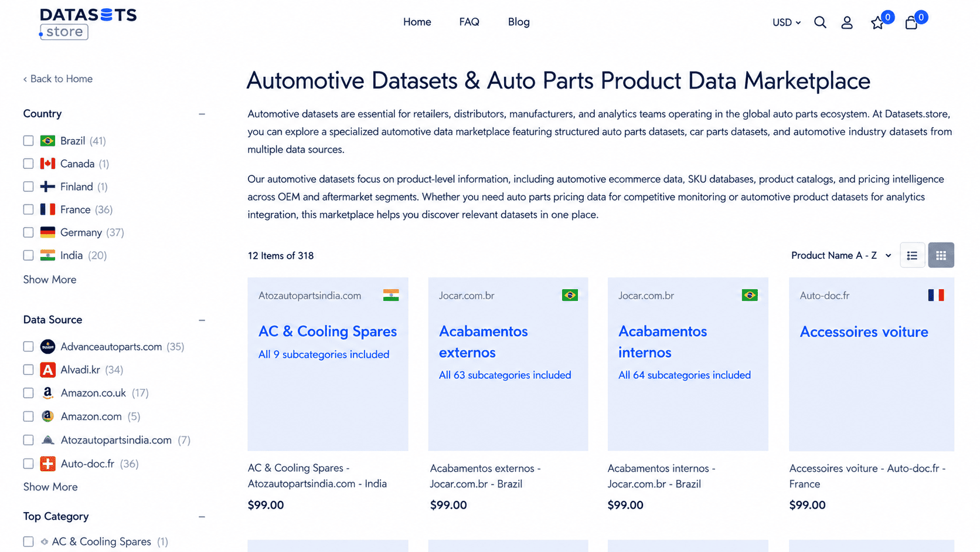Collapse the Top Category filter section
980x552 pixels.
pos(202,517)
